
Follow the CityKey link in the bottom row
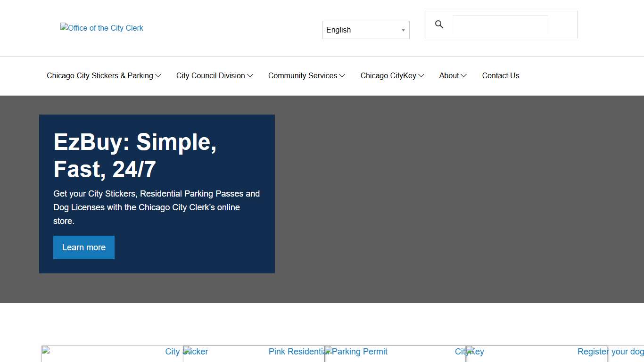coord(460,352)
